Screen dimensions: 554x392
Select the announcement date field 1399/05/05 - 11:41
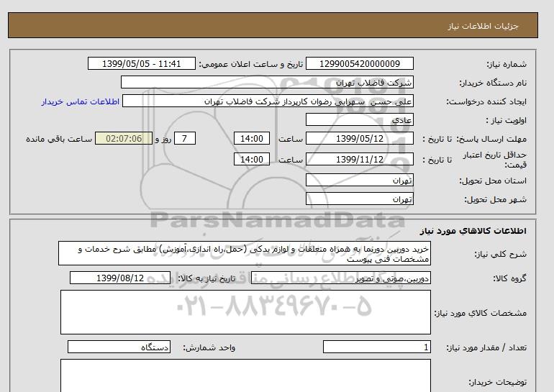point(141,63)
